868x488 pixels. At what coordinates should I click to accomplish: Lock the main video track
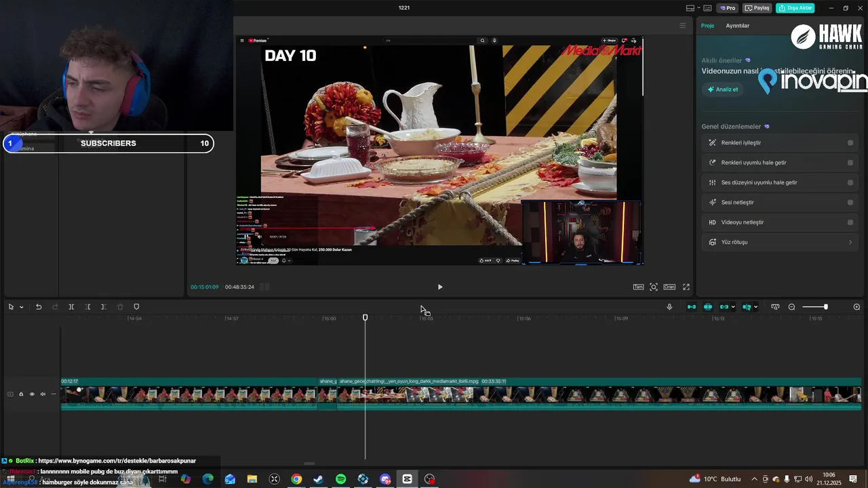pos(21,394)
